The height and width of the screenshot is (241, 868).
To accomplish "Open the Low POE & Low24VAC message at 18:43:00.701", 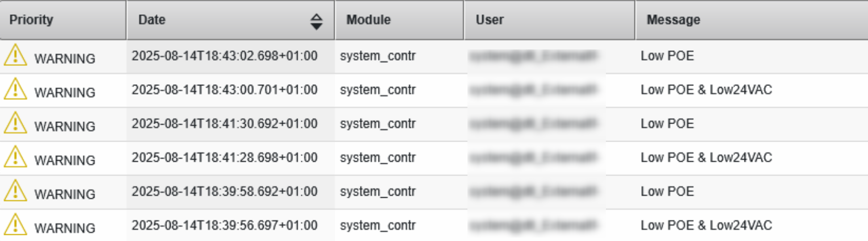I will (x=706, y=90).
